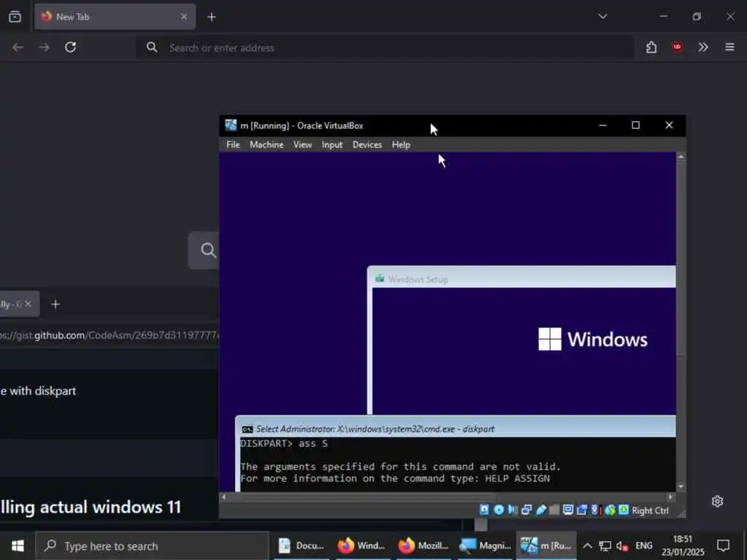Click the DISKPART> ass S command line
The width and height of the screenshot is (747, 560).
point(284,443)
